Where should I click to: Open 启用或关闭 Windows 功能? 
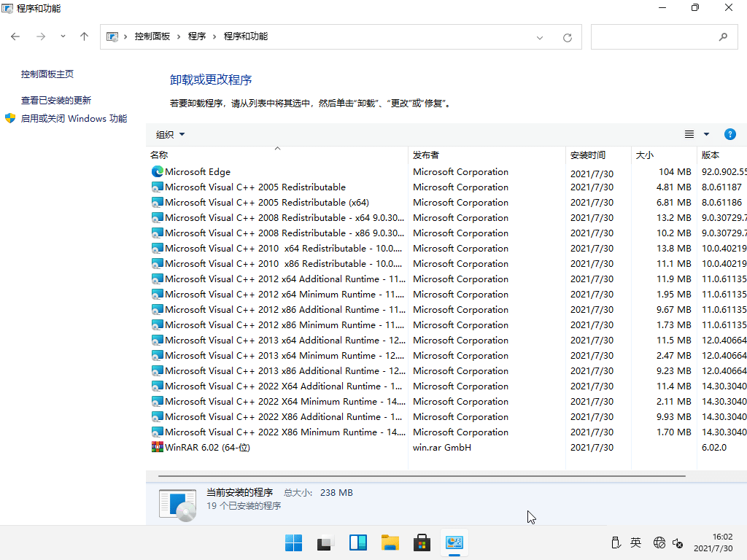tap(73, 118)
